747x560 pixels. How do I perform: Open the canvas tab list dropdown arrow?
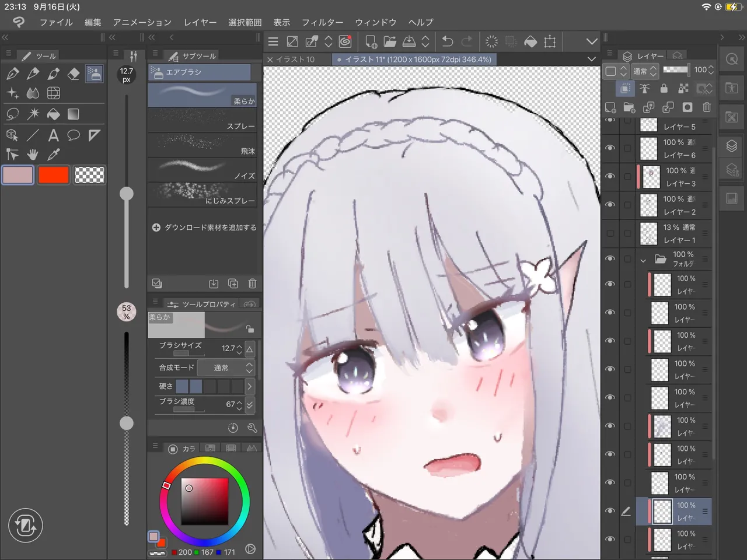pos(591,60)
